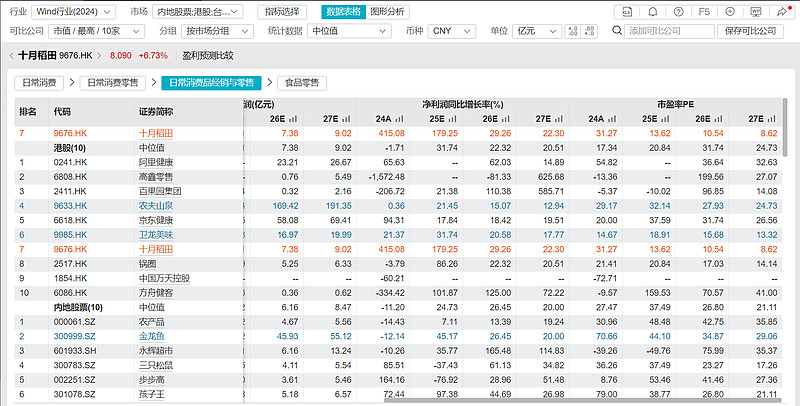Expand the 分组 按市场分组 dropdown
Image resolution: width=800 pixels, height=406 pixels.
pos(216,31)
